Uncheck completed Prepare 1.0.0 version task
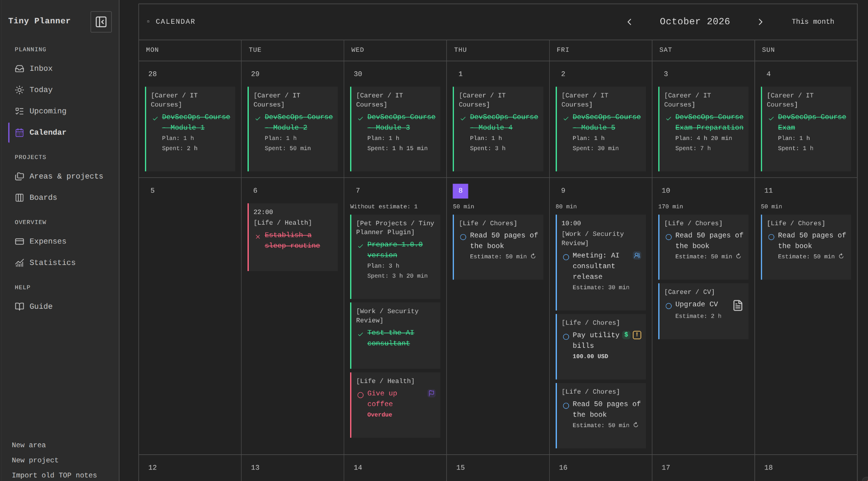The image size is (868, 481). coord(360,246)
